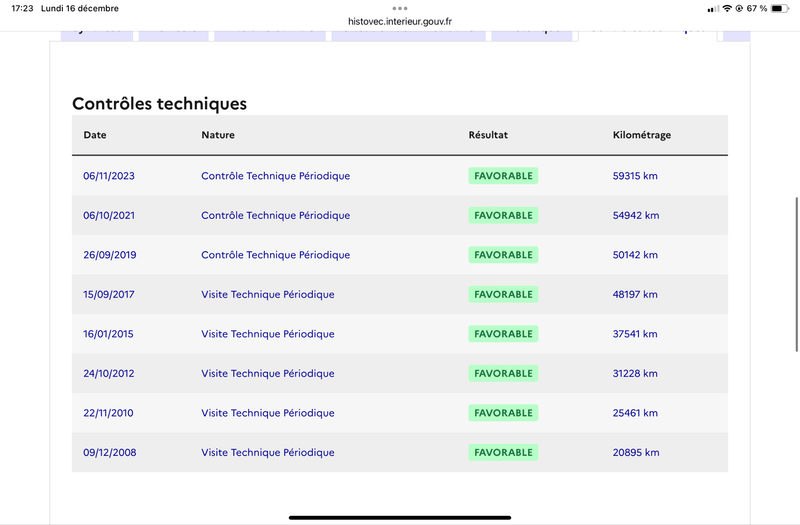The image size is (800, 525).
Task: Tap Visite Technique Périodique in 09/12/2008 row
Action: (x=268, y=453)
